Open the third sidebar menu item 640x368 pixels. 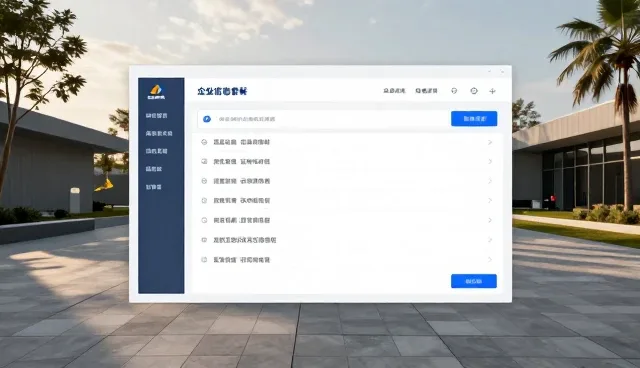[x=156, y=151]
